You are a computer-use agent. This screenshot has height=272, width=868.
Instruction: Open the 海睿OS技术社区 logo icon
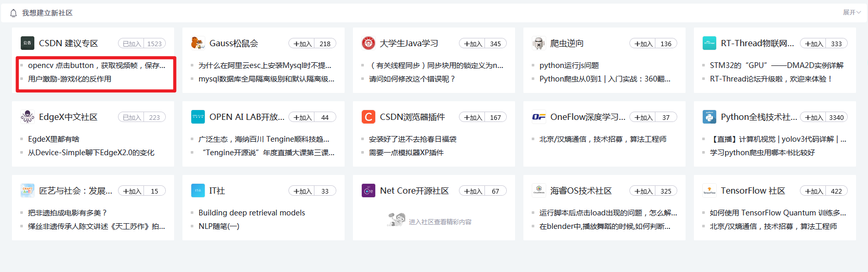(x=539, y=191)
